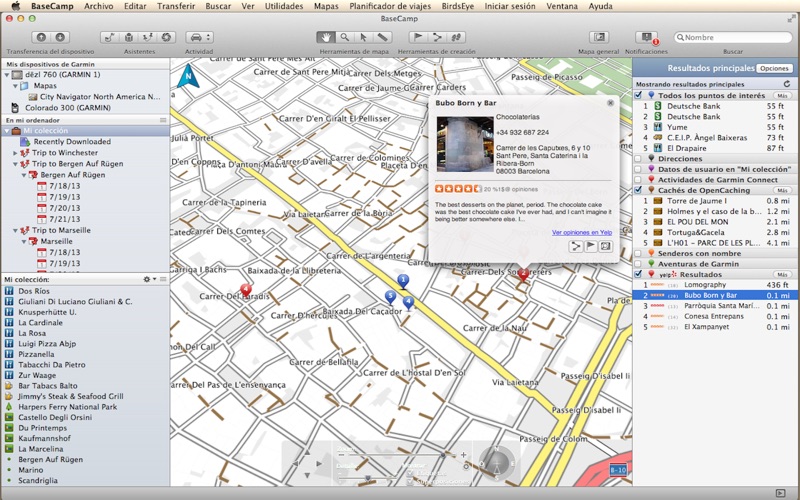Expand the Trip to Winchester item
800x500 pixels.
click(x=15, y=153)
